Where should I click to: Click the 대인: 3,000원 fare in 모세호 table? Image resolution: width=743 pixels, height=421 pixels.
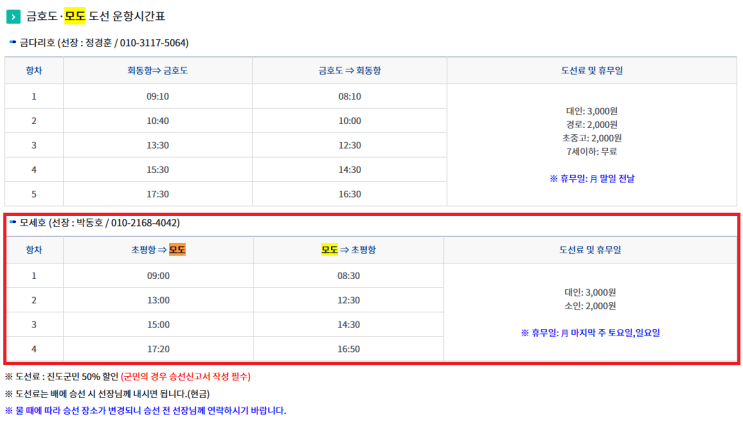[590, 293]
